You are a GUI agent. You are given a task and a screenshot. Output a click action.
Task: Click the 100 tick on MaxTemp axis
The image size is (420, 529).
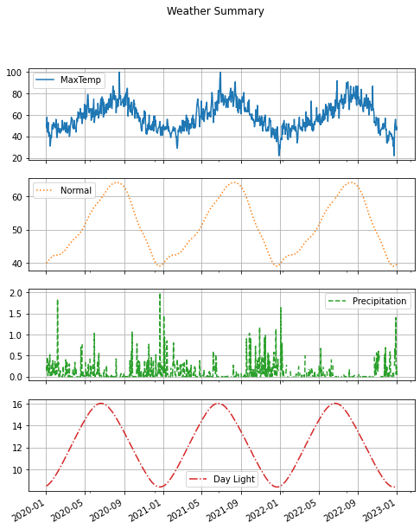(14, 73)
